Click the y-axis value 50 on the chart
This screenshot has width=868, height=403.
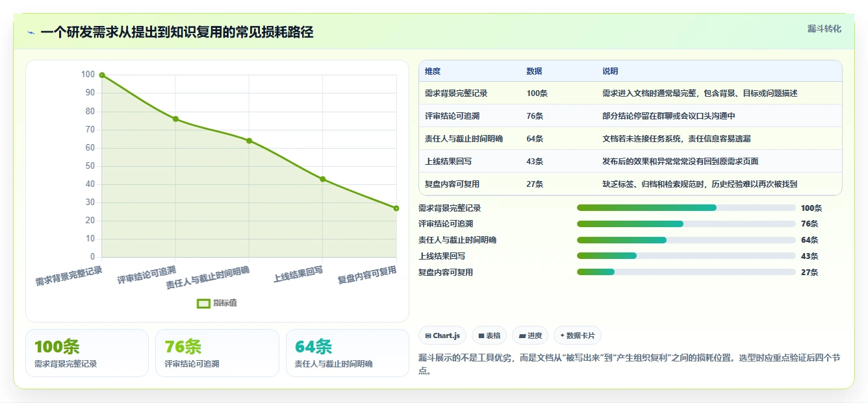(x=90, y=166)
